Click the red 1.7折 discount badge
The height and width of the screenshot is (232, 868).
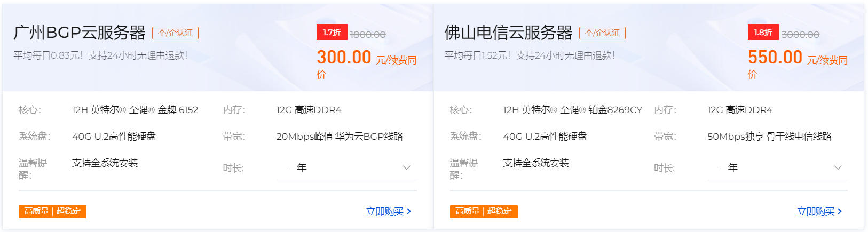[332, 33]
